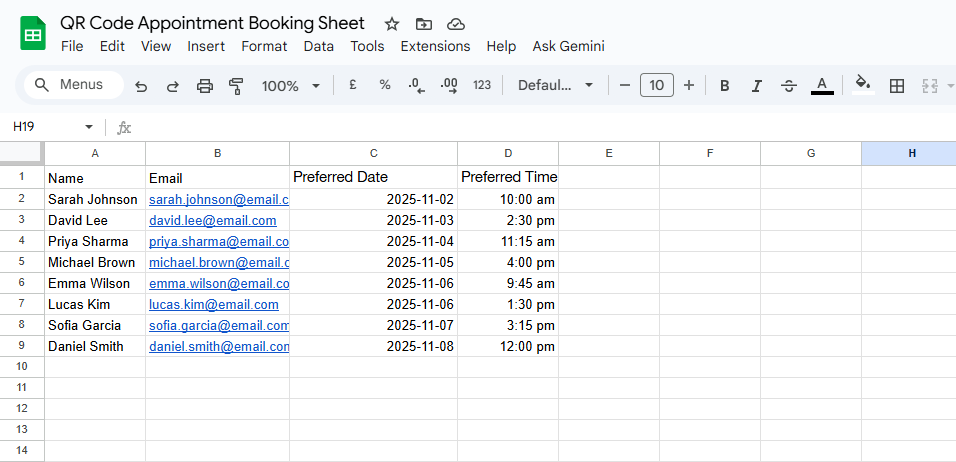This screenshot has width=956, height=462.
Task: Toggle strikethrough formatting
Action: pos(789,86)
